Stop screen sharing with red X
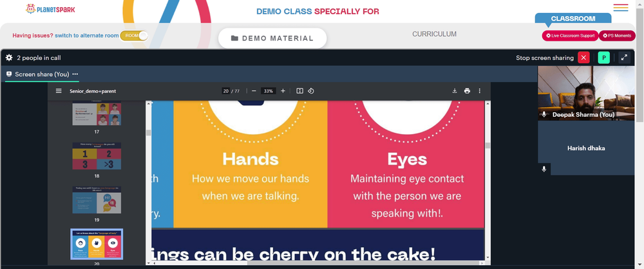This screenshot has height=269, width=644. (583, 57)
